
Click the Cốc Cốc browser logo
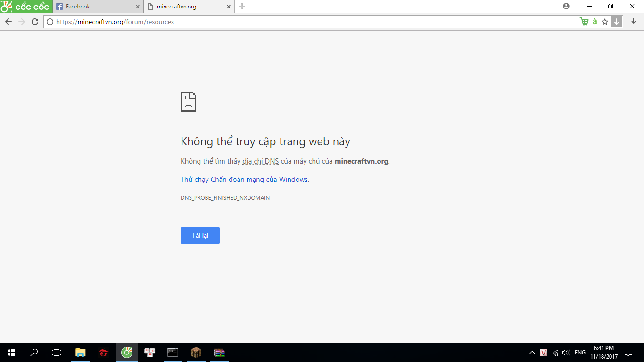point(25,7)
